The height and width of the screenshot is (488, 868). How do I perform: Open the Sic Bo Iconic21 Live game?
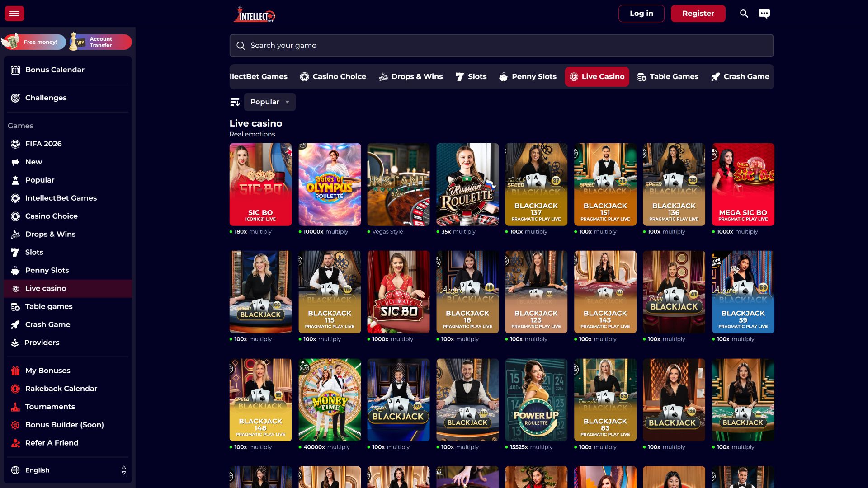pos(260,184)
